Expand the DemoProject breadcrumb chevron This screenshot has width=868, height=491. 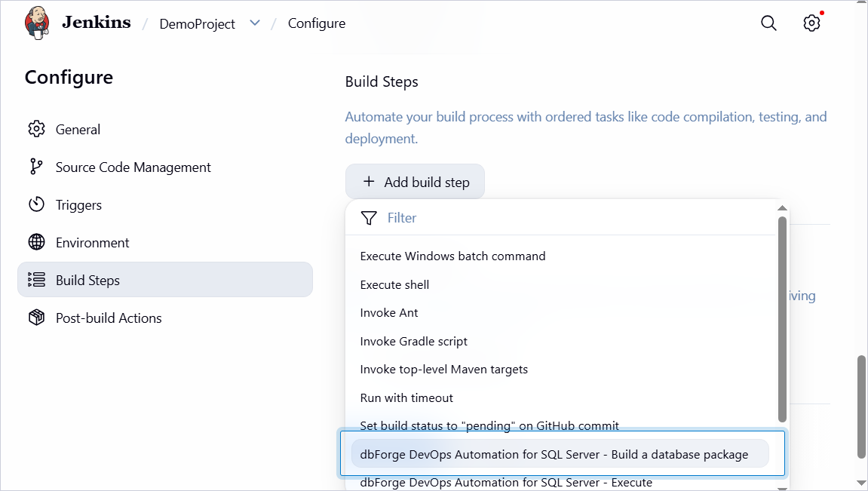click(x=255, y=23)
